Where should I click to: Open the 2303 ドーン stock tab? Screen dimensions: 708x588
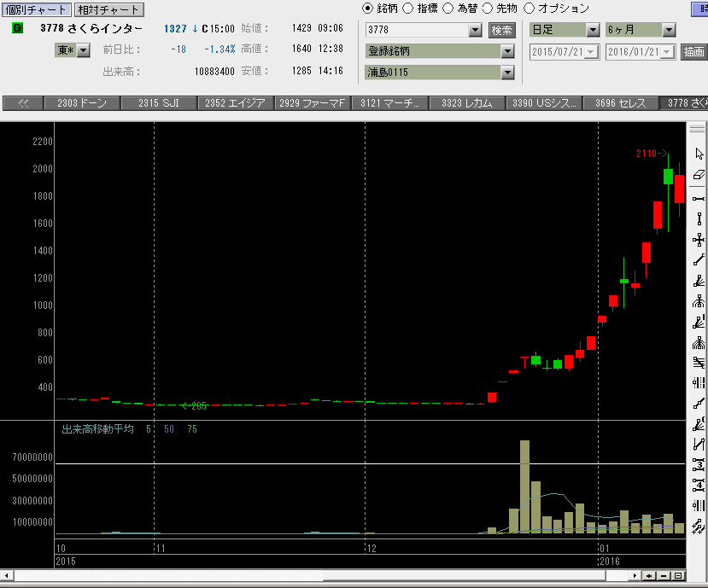pos(82,103)
